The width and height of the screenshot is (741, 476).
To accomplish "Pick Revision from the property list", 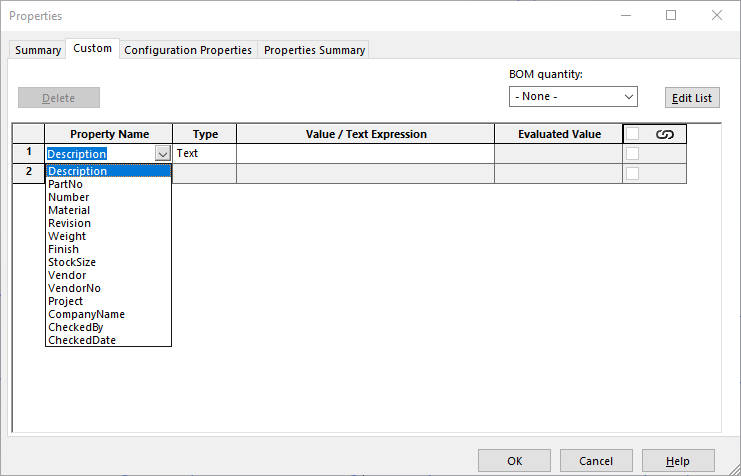I will (69, 223).
